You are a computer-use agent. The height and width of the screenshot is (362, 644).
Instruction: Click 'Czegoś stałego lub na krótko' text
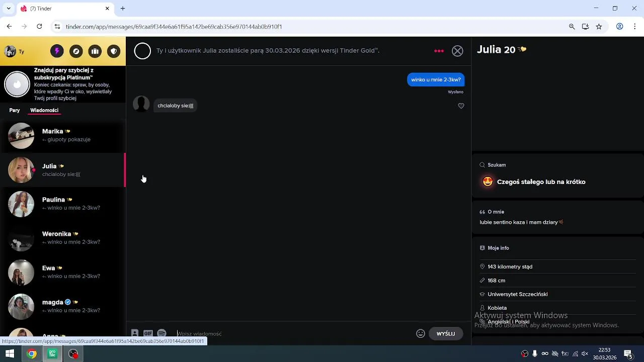coord(541,182)
